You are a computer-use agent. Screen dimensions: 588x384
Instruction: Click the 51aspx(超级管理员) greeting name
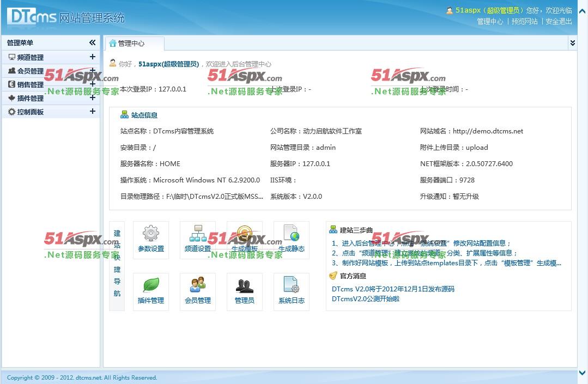(x=169, y=64)
